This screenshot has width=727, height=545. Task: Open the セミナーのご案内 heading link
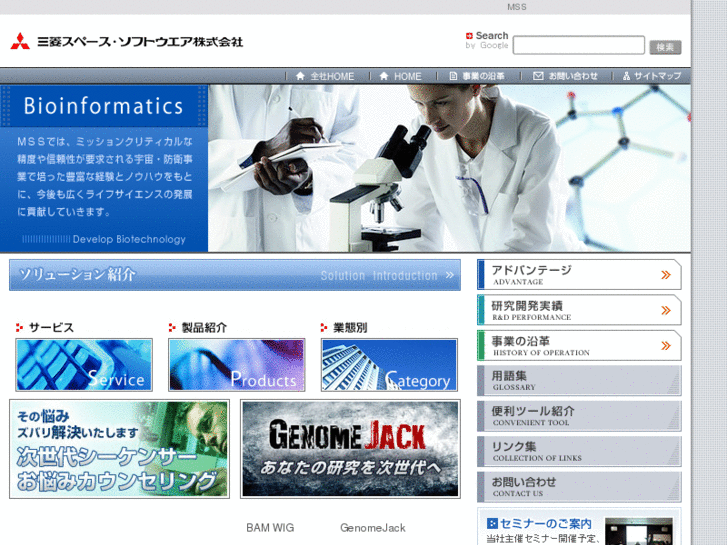[546, 524]
